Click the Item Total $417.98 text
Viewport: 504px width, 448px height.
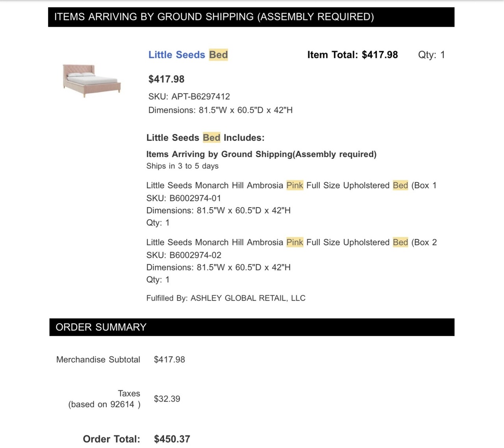coord(352,55)
